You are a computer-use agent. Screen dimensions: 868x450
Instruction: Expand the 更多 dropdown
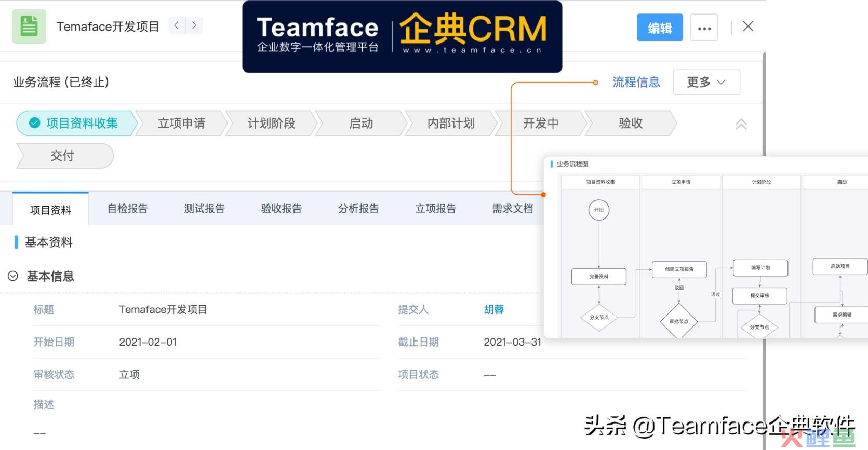click(706, 82)
